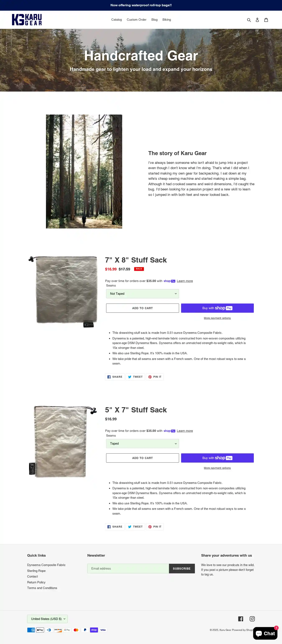The height and width of the screenshot is (644, 282).
Task: Subscribe to the newsletter
Action: [182, 569]
